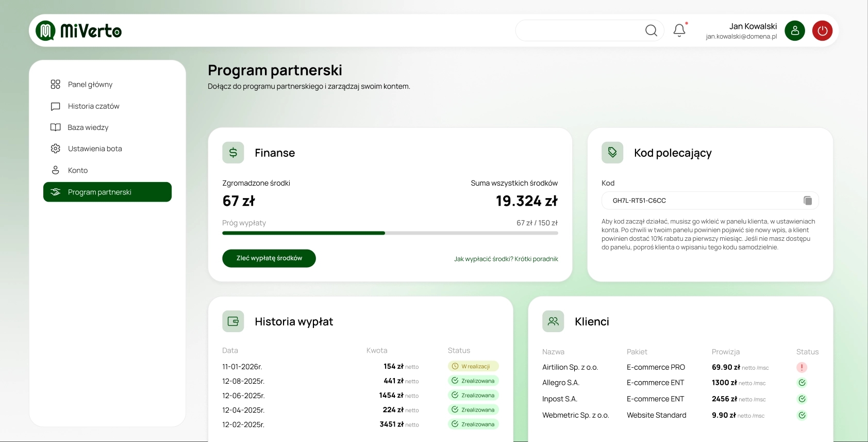Screen dimensions: 868x442
Task: Click Webmetric green check status icon
Action: coord(802,415)
